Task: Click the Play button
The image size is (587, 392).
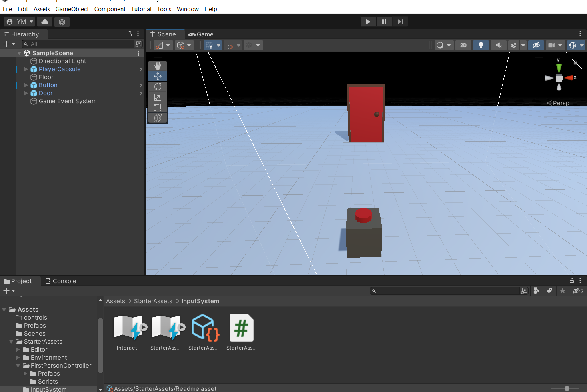Action: (368, 22)
